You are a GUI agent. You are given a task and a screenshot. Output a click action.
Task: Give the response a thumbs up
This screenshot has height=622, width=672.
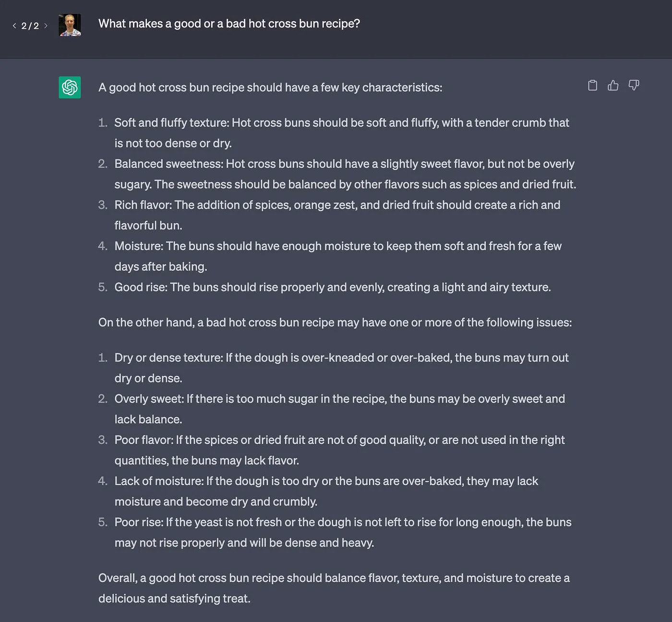pyautogui.click(x=613, y=85)
